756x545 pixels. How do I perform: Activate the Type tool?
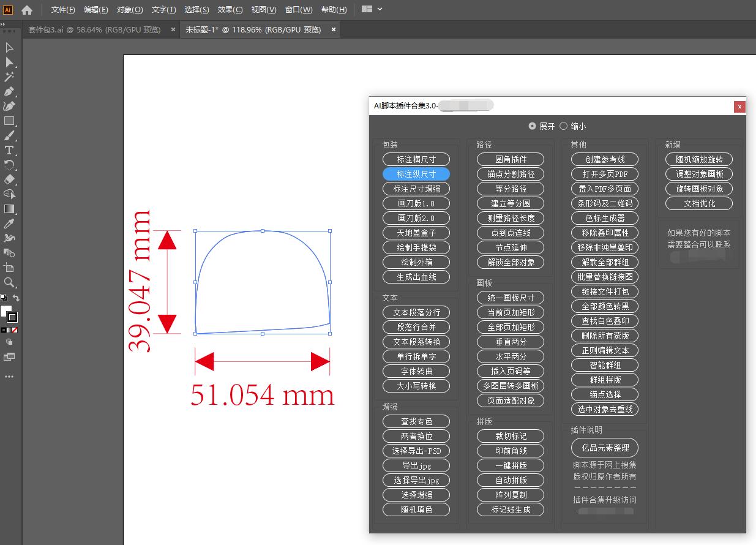coord(9,151)
